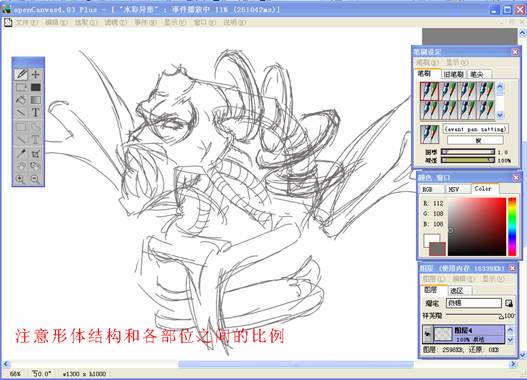Switch to the HSV color tab

pos(457,189)
